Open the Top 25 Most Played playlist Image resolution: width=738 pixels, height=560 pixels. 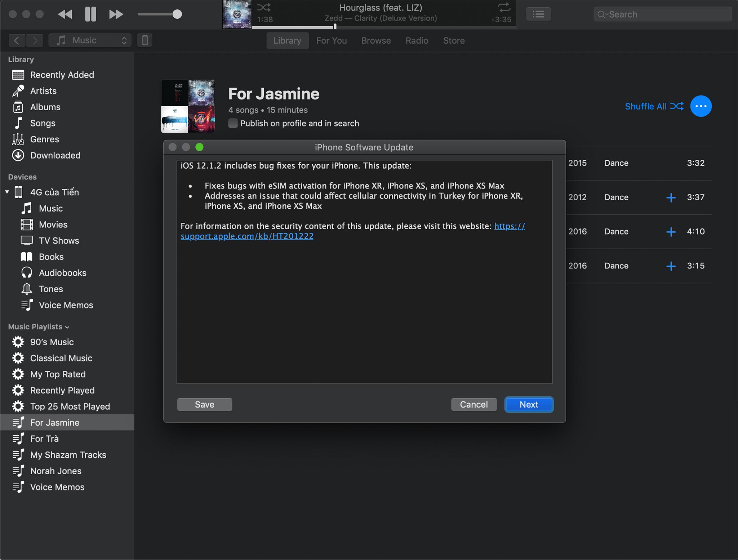pos(67,406)
